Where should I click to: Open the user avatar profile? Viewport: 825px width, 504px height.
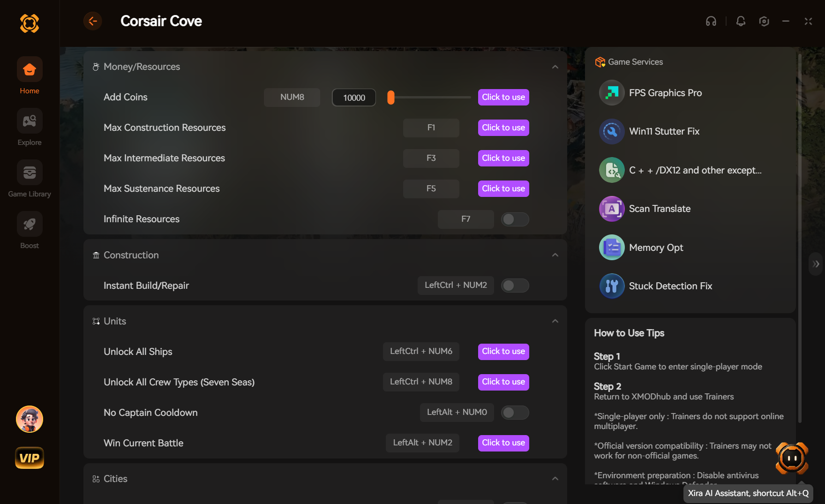pyautogui.click(x=30, y=419)
